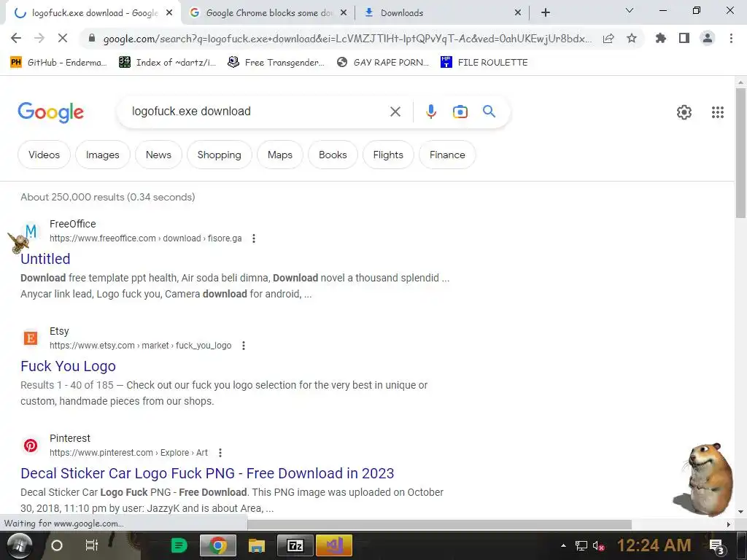This screenshot has height=560, width=747.
Task: Click the address bar URL
Action: (347, 39)
